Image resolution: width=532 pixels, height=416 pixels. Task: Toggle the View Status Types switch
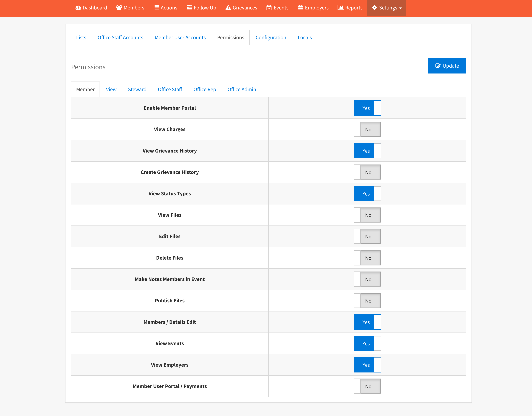click(367, 194)
